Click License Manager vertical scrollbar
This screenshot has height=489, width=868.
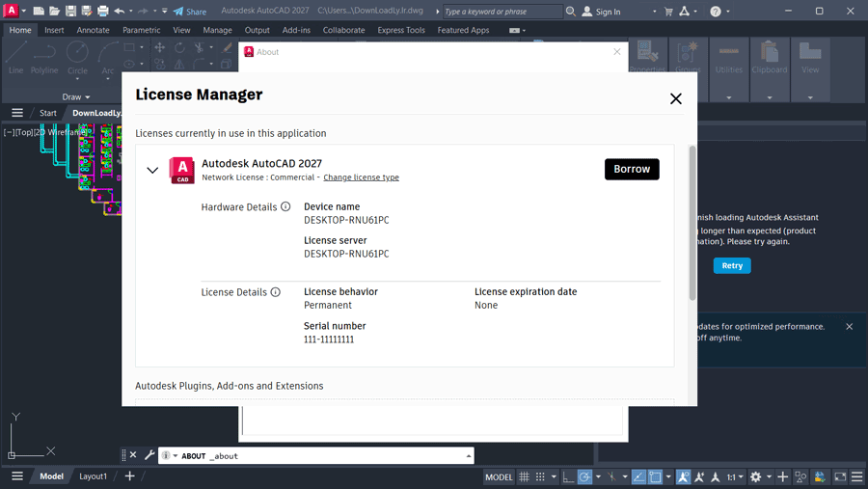692,223
